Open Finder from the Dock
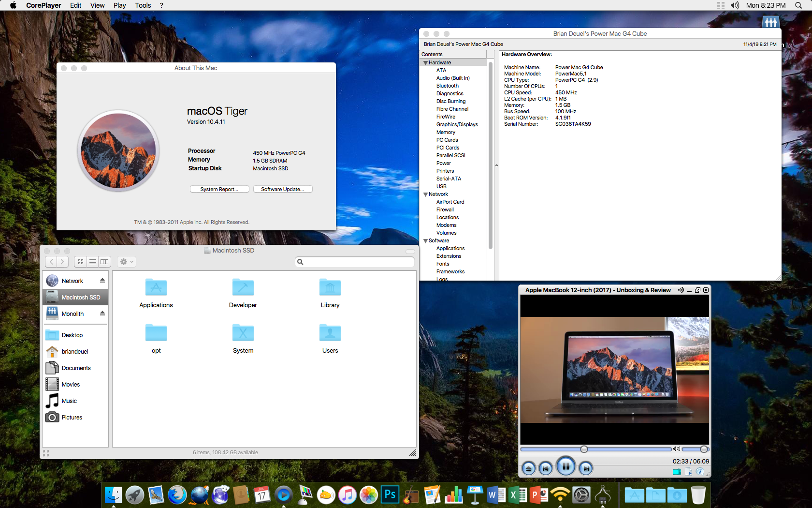 coord(114,495)
